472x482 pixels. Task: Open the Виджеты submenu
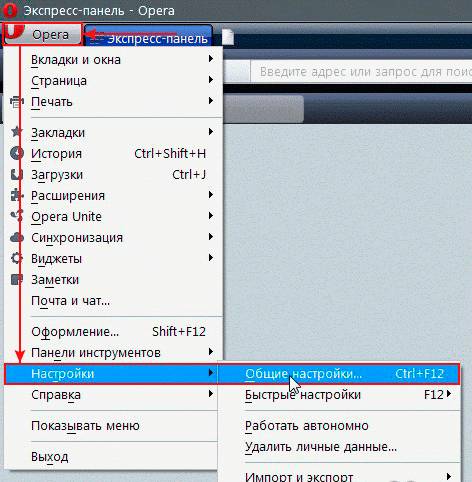[113, 259]
